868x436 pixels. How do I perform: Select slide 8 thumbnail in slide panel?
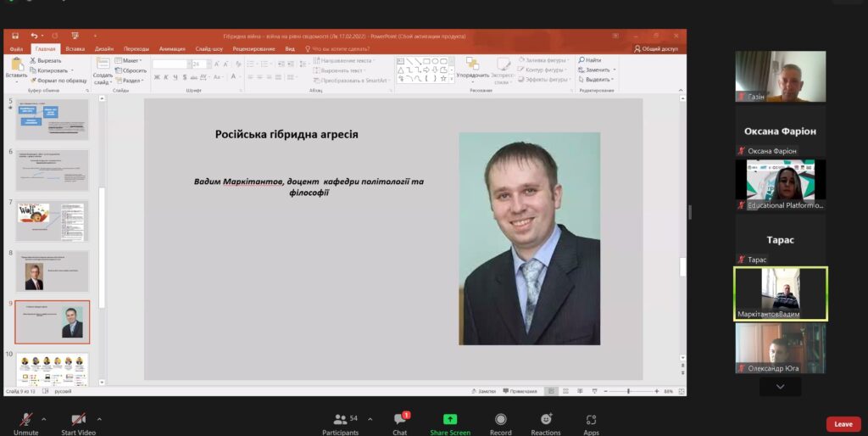click(x=52, y=271)
